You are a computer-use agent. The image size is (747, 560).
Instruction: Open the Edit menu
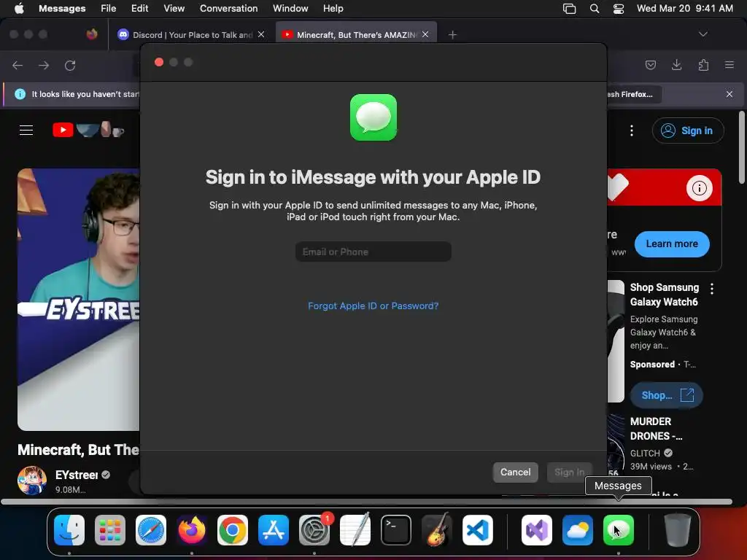[139, 9]
